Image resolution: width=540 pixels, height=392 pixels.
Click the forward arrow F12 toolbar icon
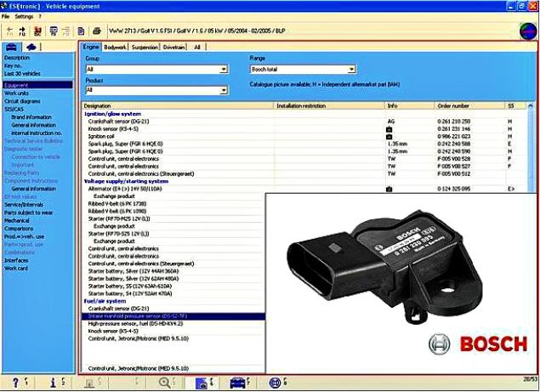(x=22, y=31)
